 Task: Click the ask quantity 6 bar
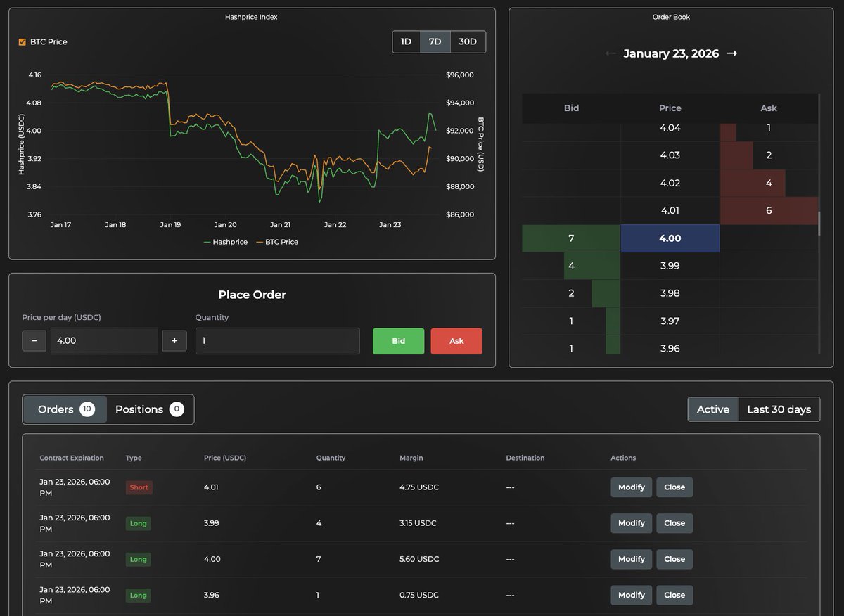click(x=769, y=210)
